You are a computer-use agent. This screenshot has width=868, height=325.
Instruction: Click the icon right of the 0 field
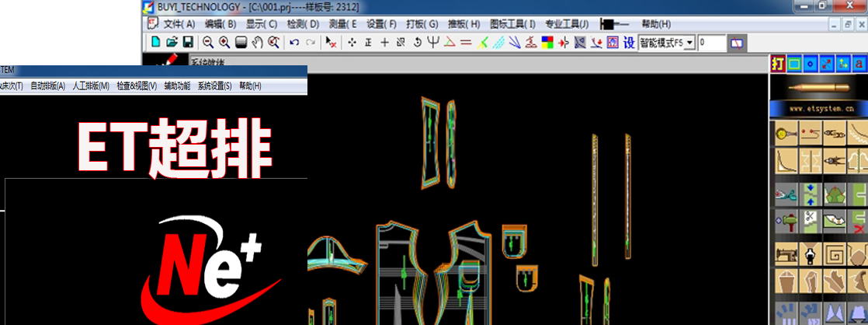737,43
